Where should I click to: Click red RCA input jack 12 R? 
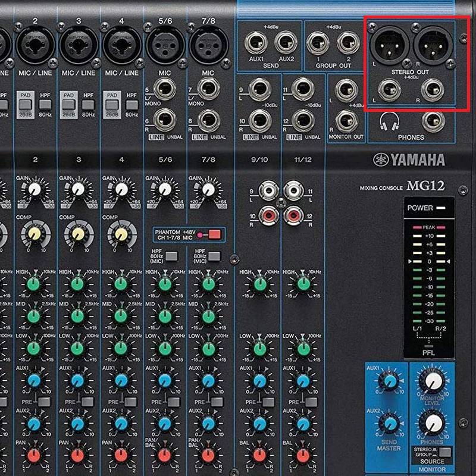293,216
